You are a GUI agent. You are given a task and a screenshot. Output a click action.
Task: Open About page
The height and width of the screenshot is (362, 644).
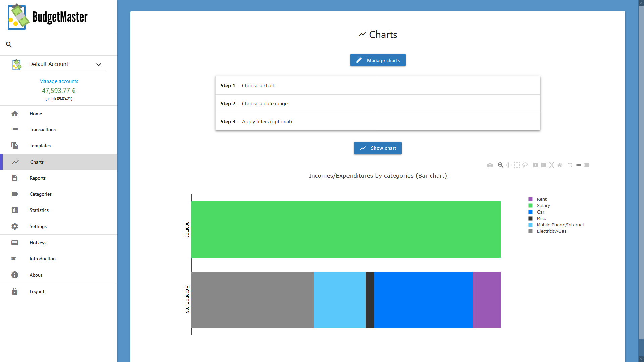coord(59,275)
